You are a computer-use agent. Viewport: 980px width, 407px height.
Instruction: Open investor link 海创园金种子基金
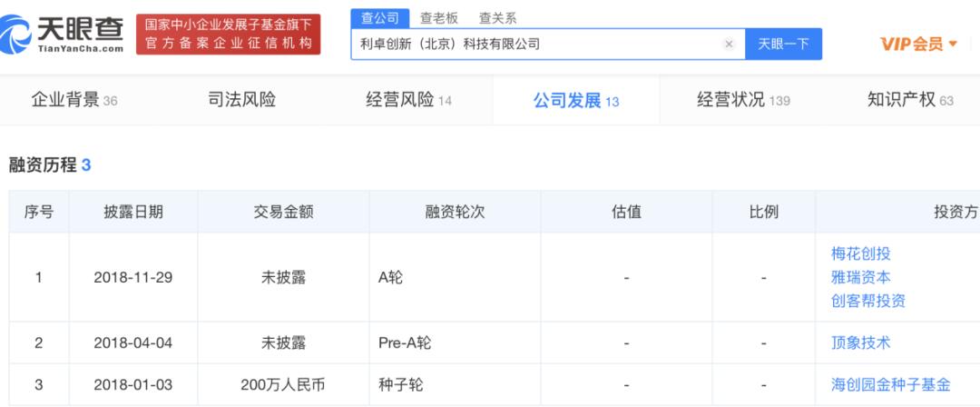click(x=891, y=384)
